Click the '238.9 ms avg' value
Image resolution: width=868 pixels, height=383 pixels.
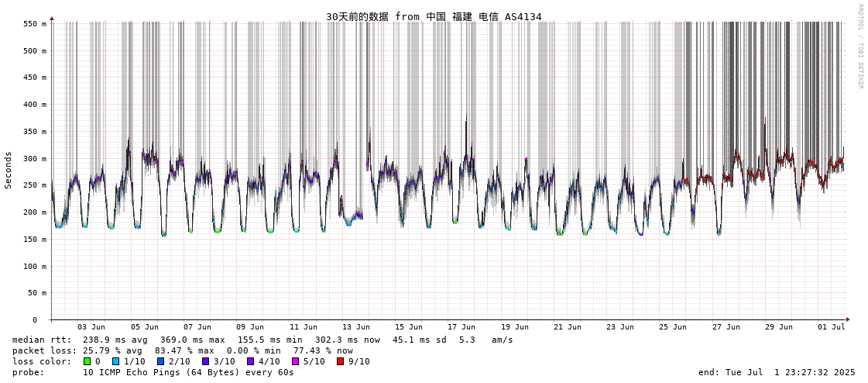pos(115,340)
